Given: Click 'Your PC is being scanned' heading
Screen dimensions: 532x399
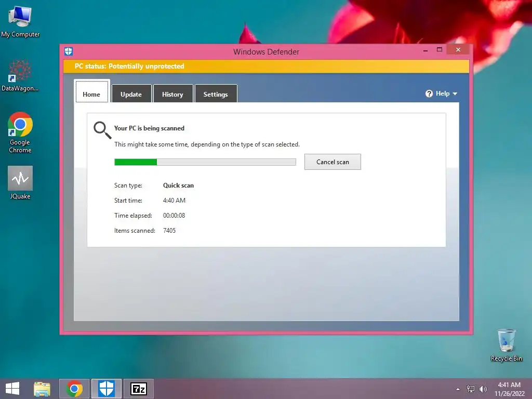Looking at the screenshot, I should coord(149,128).
